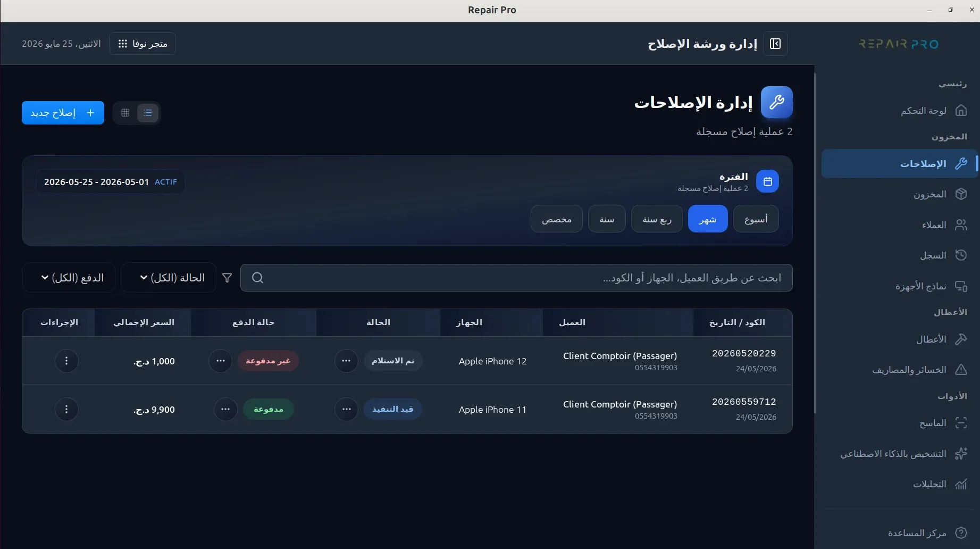Click the 9,900 د.ج price cell

click(x=154, y=410)
